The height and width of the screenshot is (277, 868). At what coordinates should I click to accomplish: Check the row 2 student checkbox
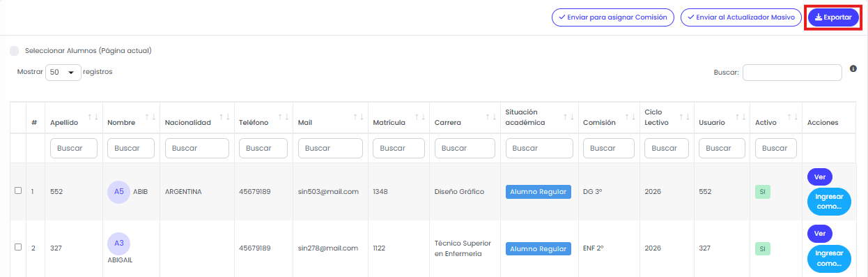(x=18, y=248)
